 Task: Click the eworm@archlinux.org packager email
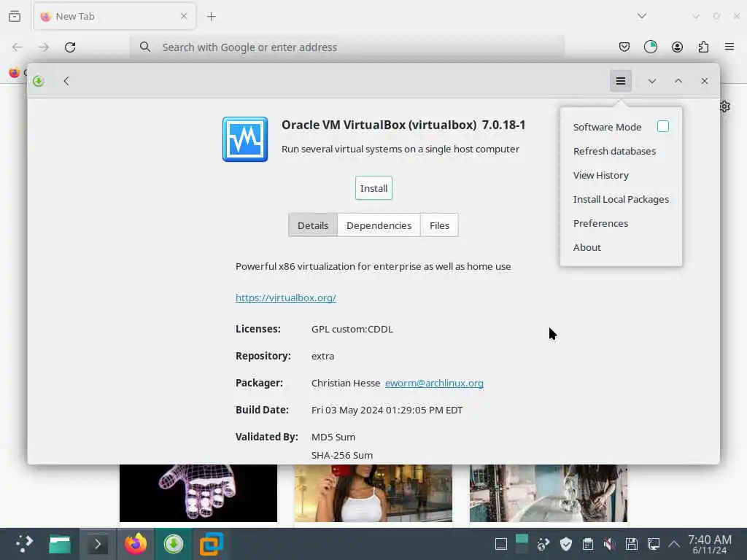[434, 383]
